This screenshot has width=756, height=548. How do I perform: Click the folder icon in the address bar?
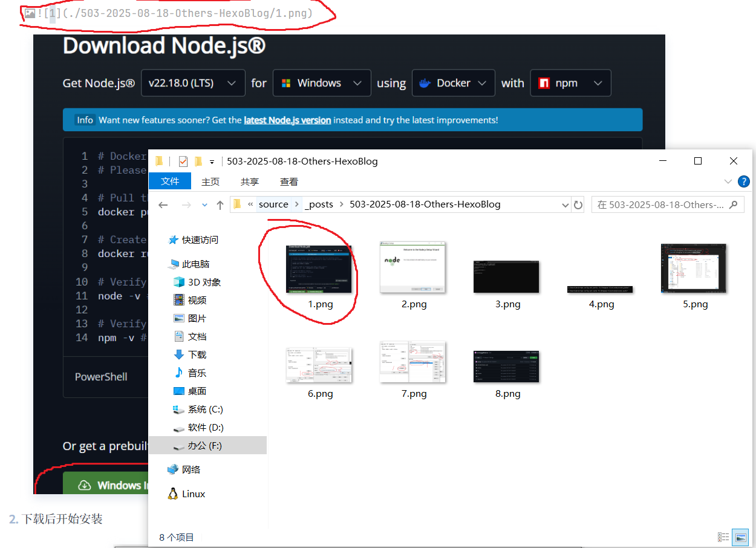[238, 204]
